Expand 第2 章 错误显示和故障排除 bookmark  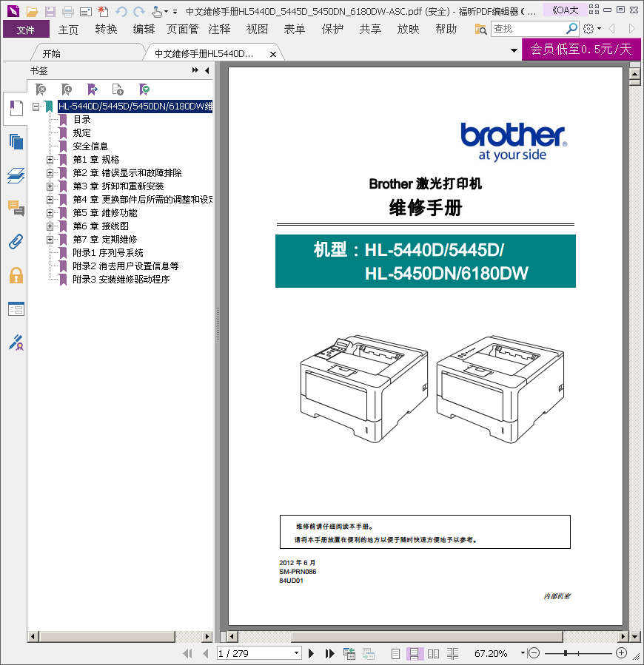click(x=50, y=173)
